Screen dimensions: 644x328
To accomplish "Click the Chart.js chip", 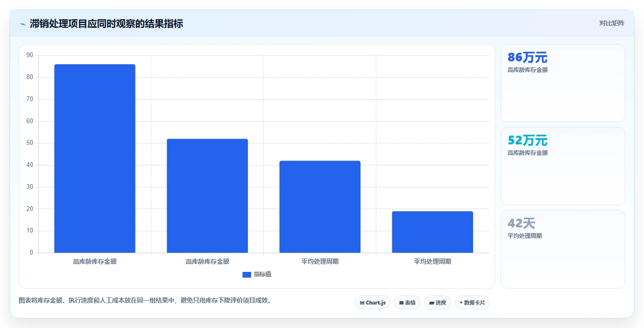I will tap(373, 303).
